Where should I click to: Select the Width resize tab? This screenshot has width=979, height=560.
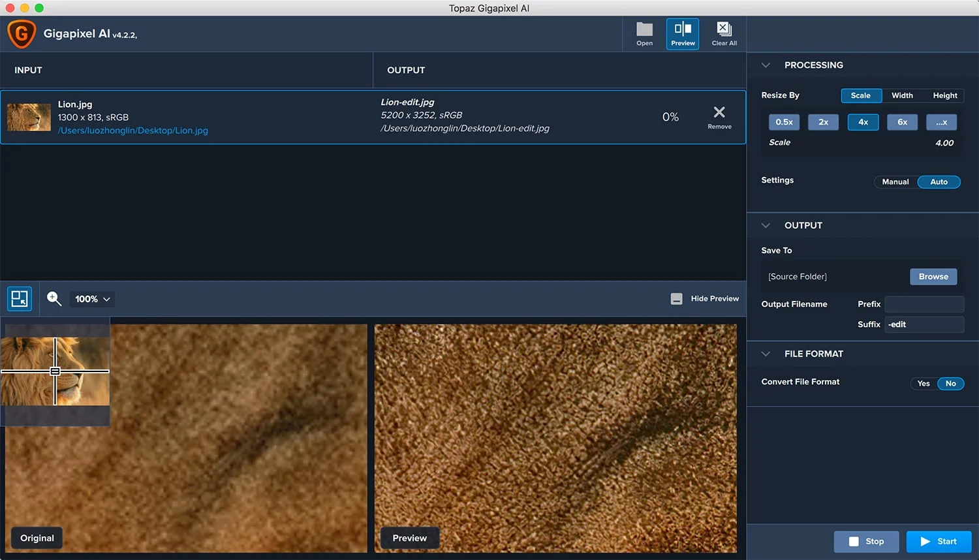[x=902, y=95]
